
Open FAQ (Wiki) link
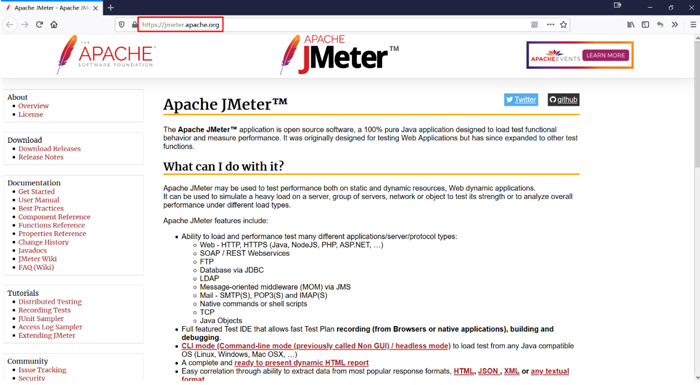(x=36, y=268)
